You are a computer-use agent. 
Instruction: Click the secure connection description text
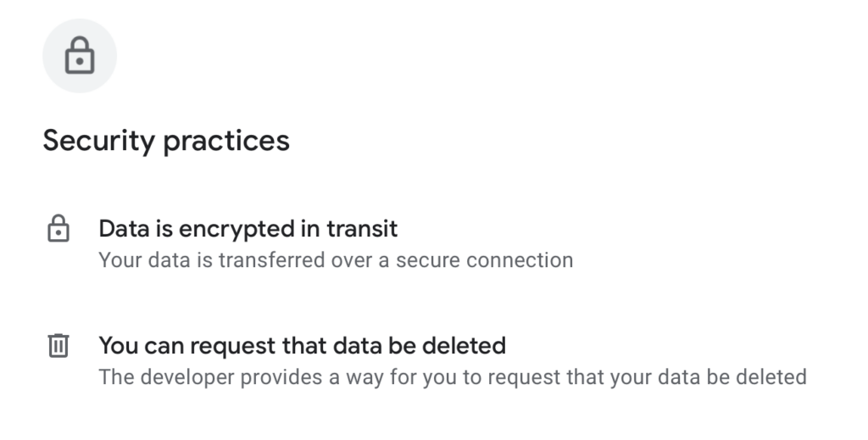pyautogui.click(x=336, y=259)
